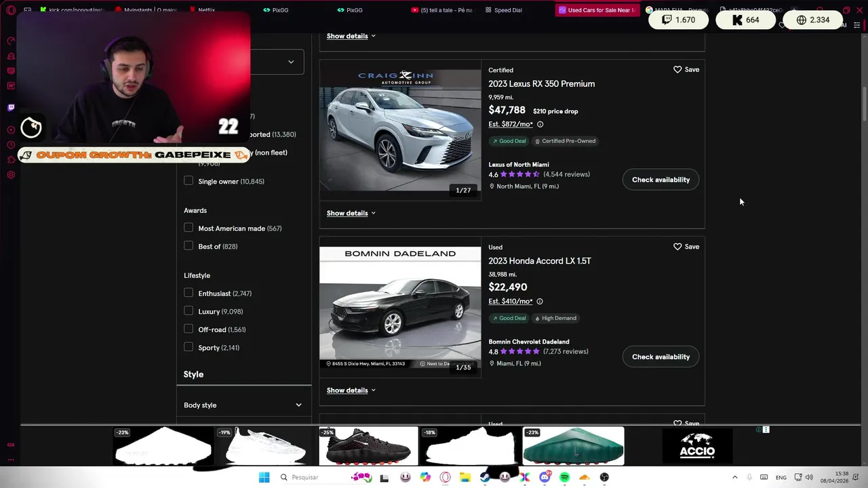Open Spotify from the taskbar
The width and height of the screenshot is (868, 488).
(x=564, y=477)
